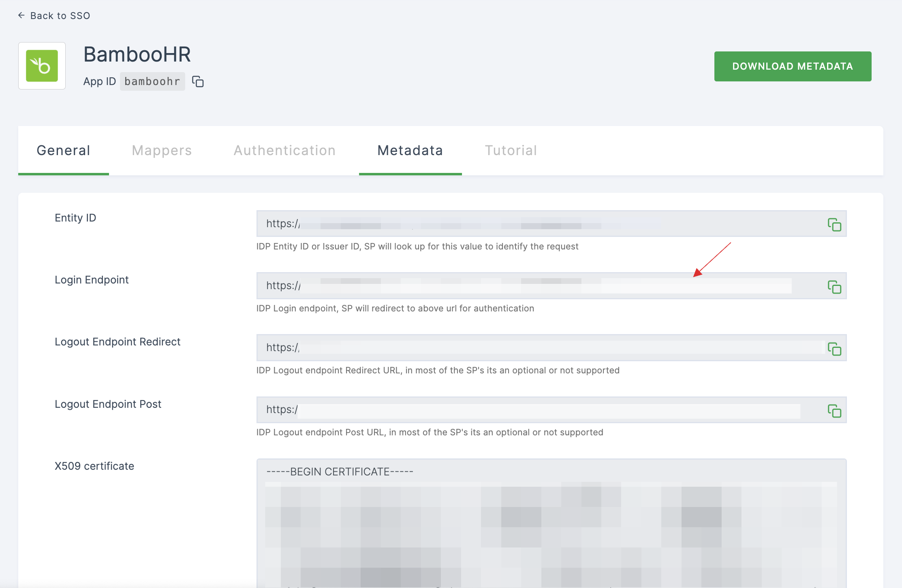Image resolution: width=902 pixels, height=588 pixels.
Task: Click the BambooHR app logo
Action: tap(42, 66)
